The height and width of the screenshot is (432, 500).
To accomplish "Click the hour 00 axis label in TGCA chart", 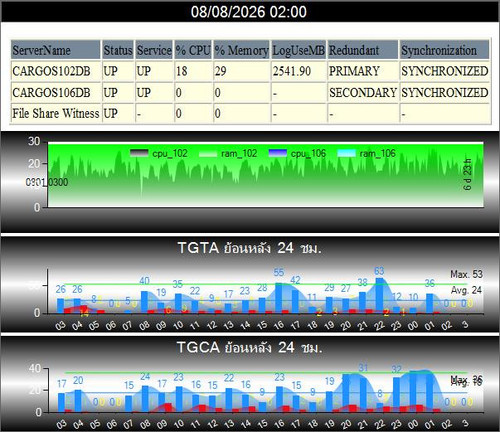I will 413,424.
